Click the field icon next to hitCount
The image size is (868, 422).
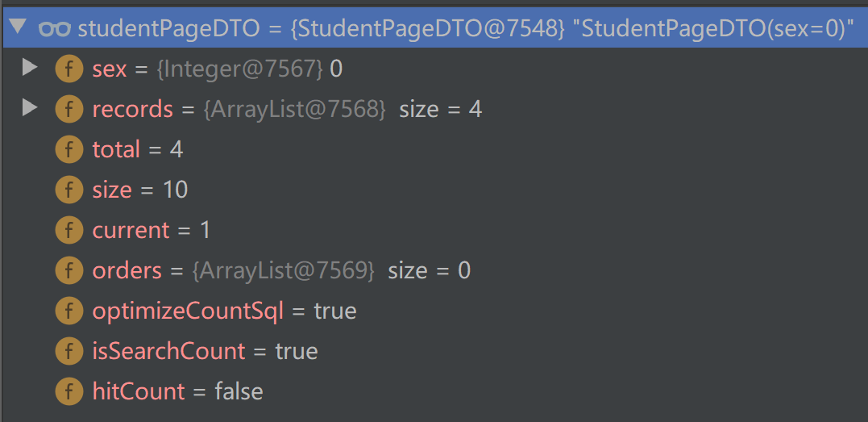69,392
